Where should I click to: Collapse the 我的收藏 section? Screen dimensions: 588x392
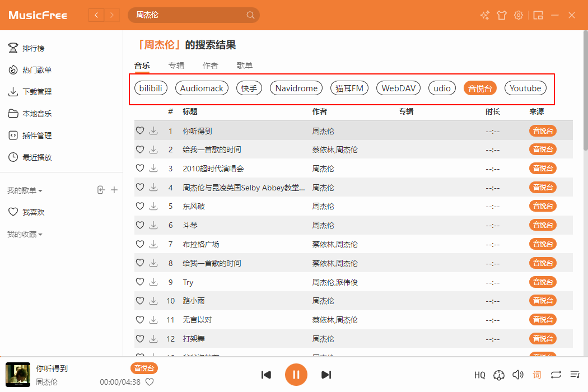[25, 234]
